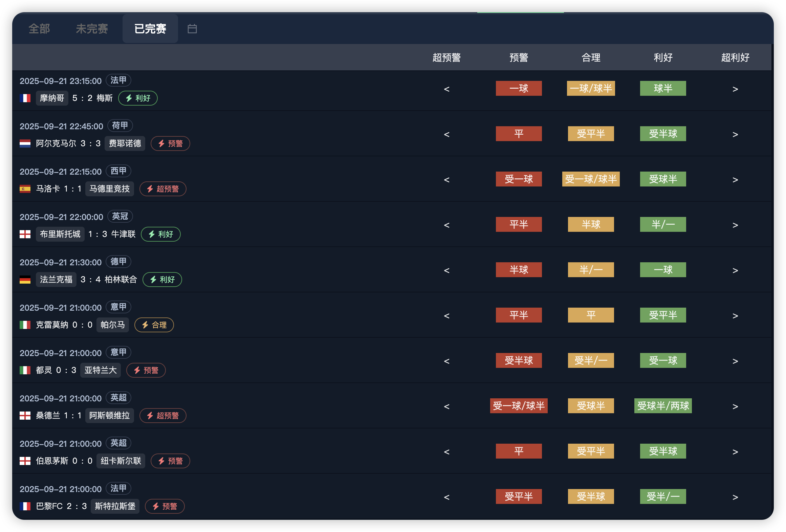786x532 pixels.
Task: Click 合理 lightning badge for 克雷莫纳 match
Action: (154, 325)
